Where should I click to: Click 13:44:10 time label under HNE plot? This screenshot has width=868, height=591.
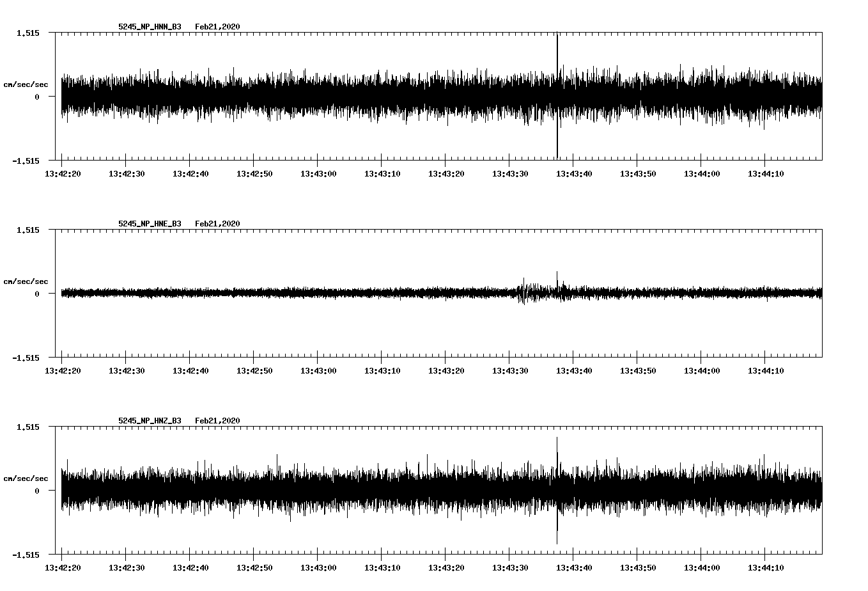tap(766, 371)
